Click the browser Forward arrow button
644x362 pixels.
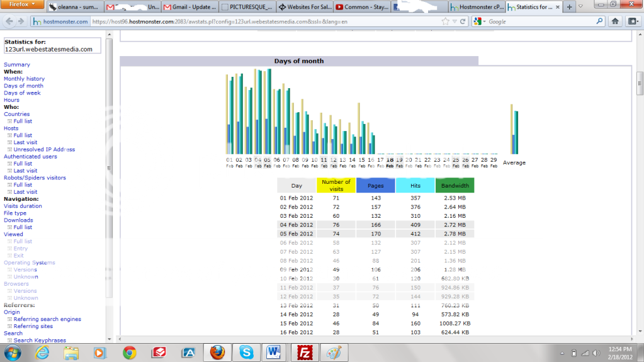click(21, 21)
